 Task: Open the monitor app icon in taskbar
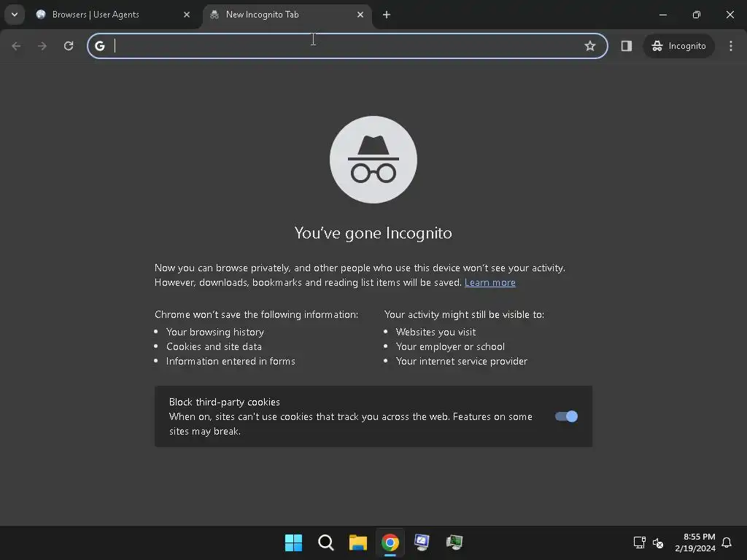click(422, 542)
